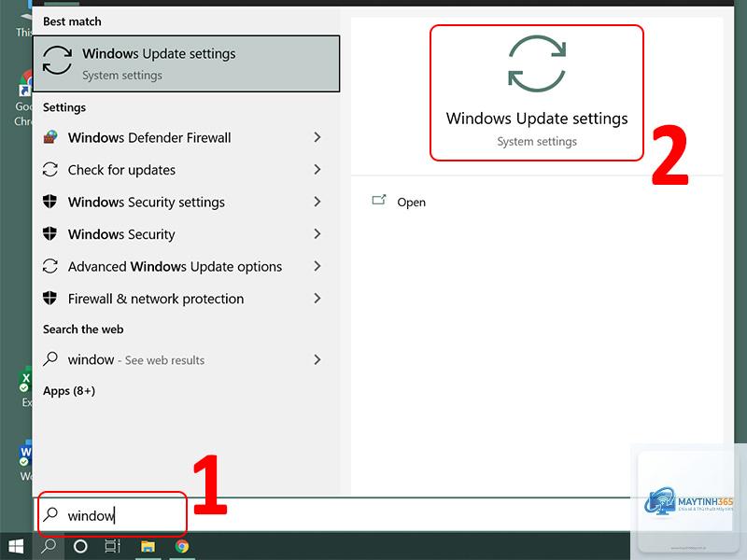Open Windows Start menu button
747x560 pixels.
[x=16, y=546]
